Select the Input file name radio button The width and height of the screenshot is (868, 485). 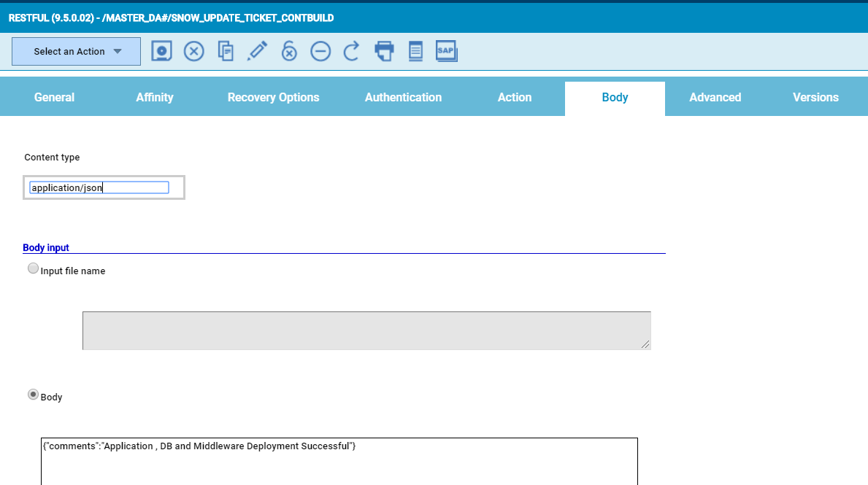point(33,268)
